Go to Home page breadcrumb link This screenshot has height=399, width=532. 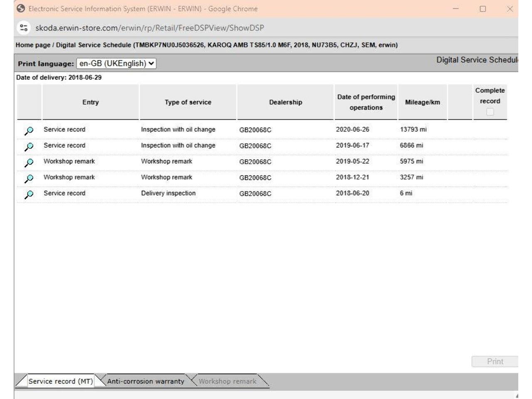pyautogui.click(x=33, y=45)
